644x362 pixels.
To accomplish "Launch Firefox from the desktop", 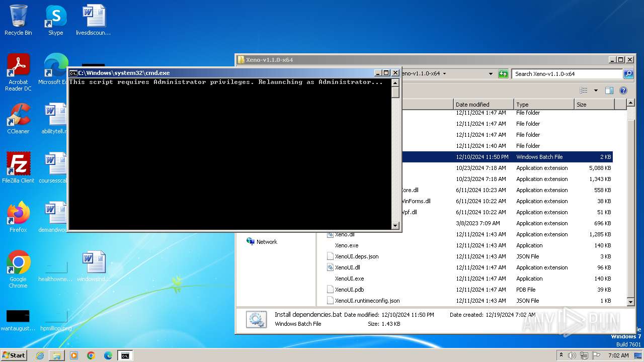I will click(x=18, y=217).
